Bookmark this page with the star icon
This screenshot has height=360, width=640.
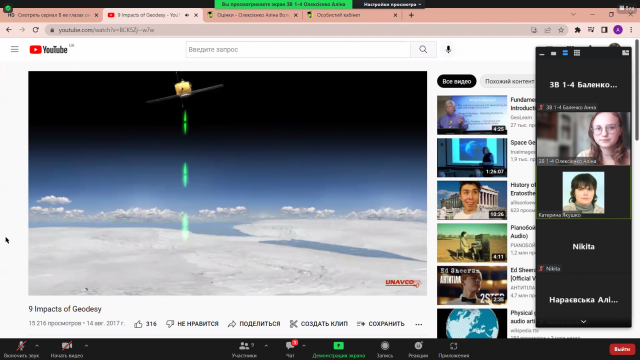[x=561, y=30]
